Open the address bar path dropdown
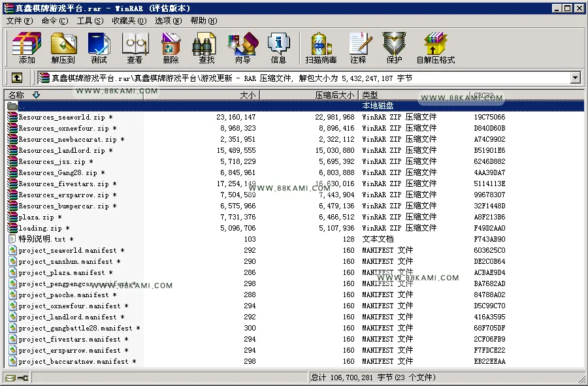588x386 pixels. click(x=575, y=78)
